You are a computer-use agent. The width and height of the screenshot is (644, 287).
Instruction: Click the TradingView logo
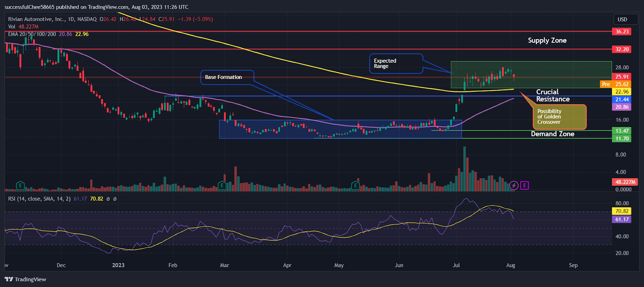click(x=25, y=279)
